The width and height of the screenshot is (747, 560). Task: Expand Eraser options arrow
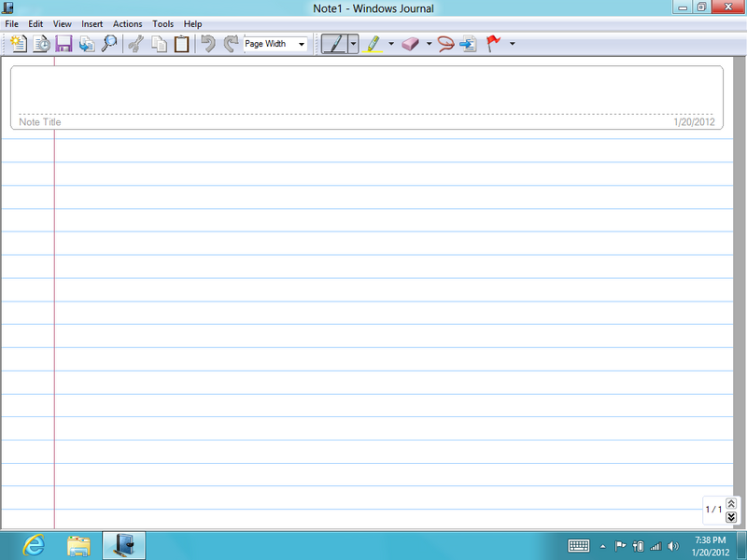429,44
